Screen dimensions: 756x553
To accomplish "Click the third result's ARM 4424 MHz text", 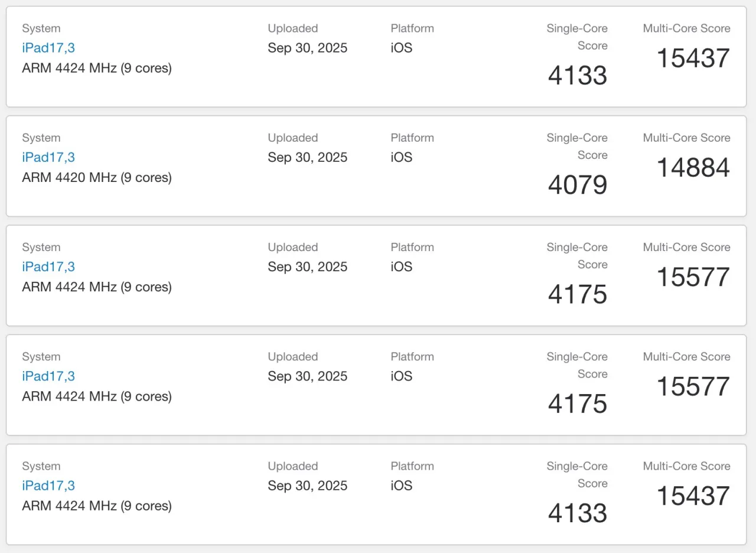I will (x=97, y=287).
